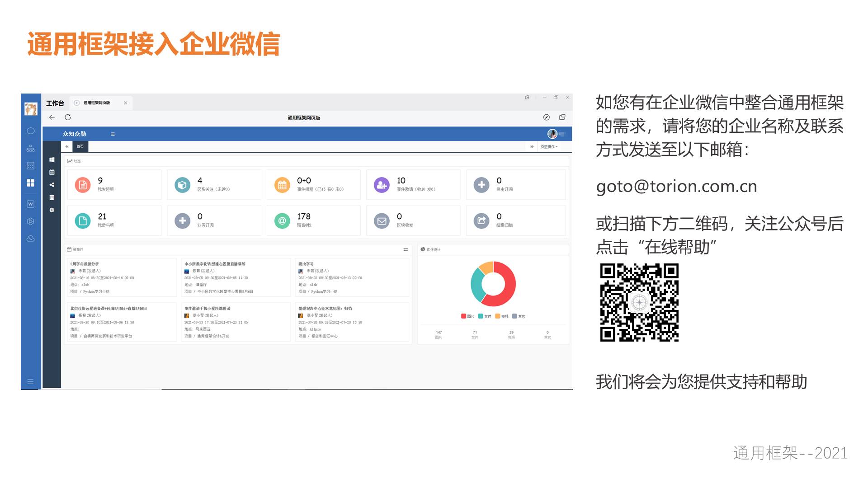This screenshot has width=868, height=488.
Task: Open the chat messages sidebar icon
Action: (31, 131)
